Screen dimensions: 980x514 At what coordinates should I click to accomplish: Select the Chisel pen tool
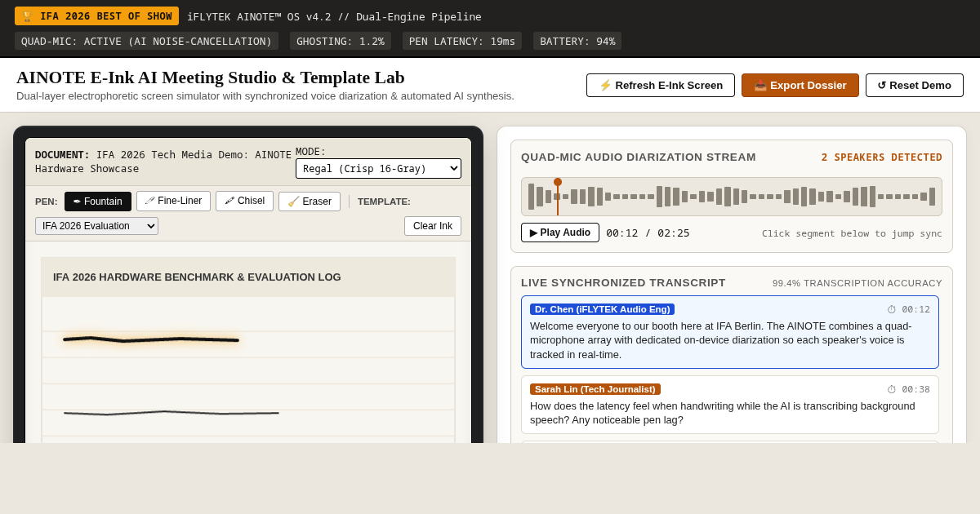coord(244,202)
